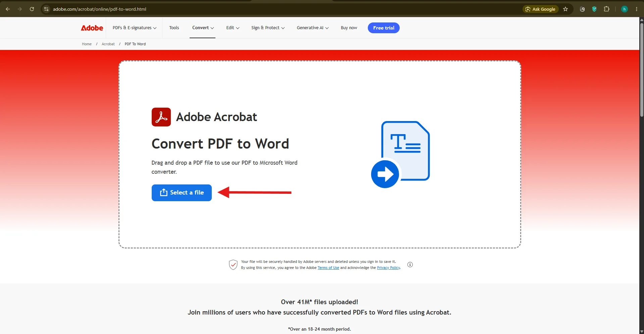This screenshot has height=334, width=644.
Task: Go to Acrobat breadcrumb link
Action: tap(108, 44)
